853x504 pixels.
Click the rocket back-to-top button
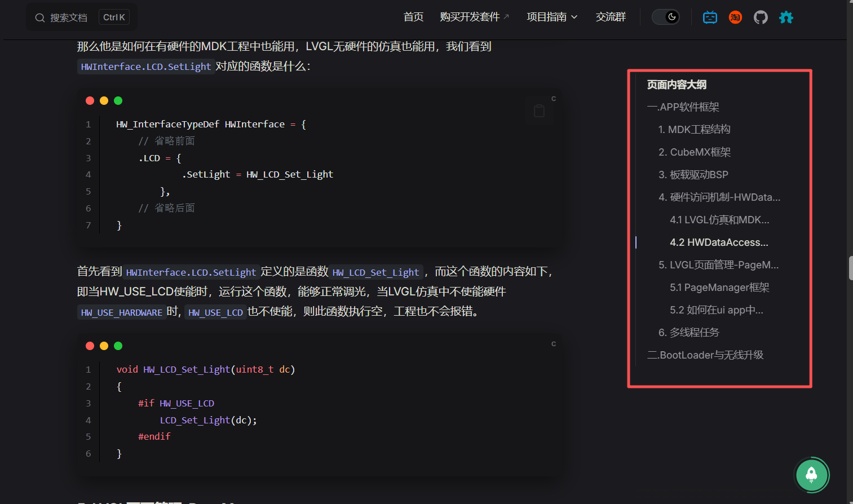(x=811, y=475)
